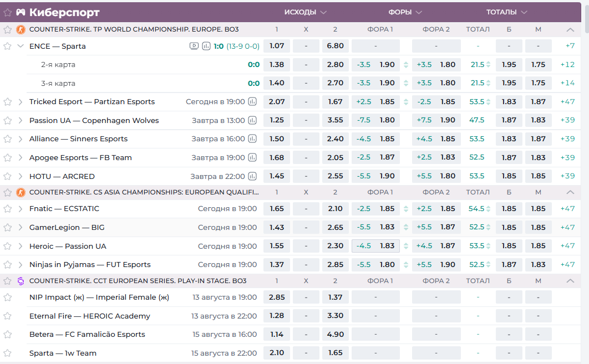The height and width of the screenshot is (364, 589).
Task: Open the ИСХОДЫ dropdown
Action: pos(305,12)
